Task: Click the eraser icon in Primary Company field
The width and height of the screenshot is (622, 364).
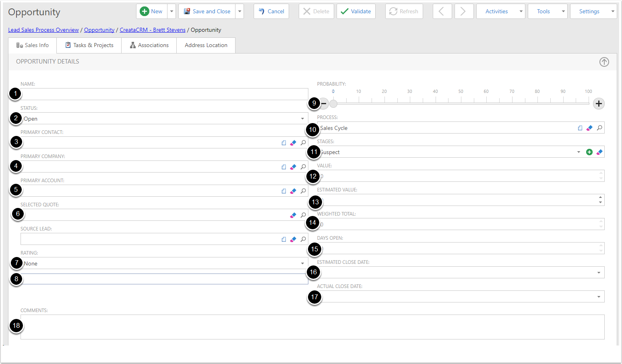Action: click(x=293, y=167)
